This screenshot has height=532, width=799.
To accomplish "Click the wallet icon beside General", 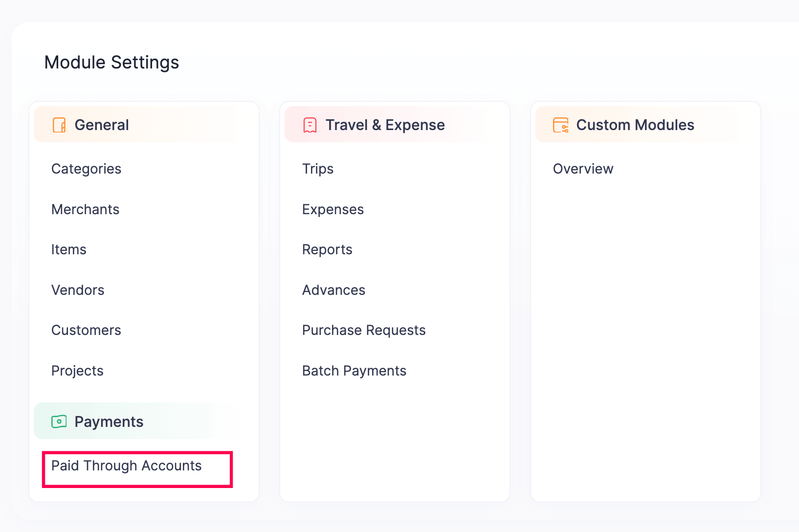I will point(59,125).
